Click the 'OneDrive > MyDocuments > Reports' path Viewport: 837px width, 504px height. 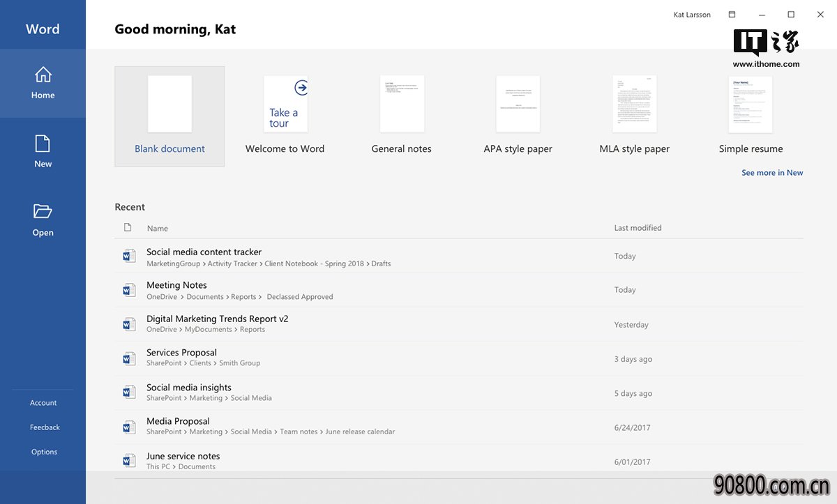(206, 330)
